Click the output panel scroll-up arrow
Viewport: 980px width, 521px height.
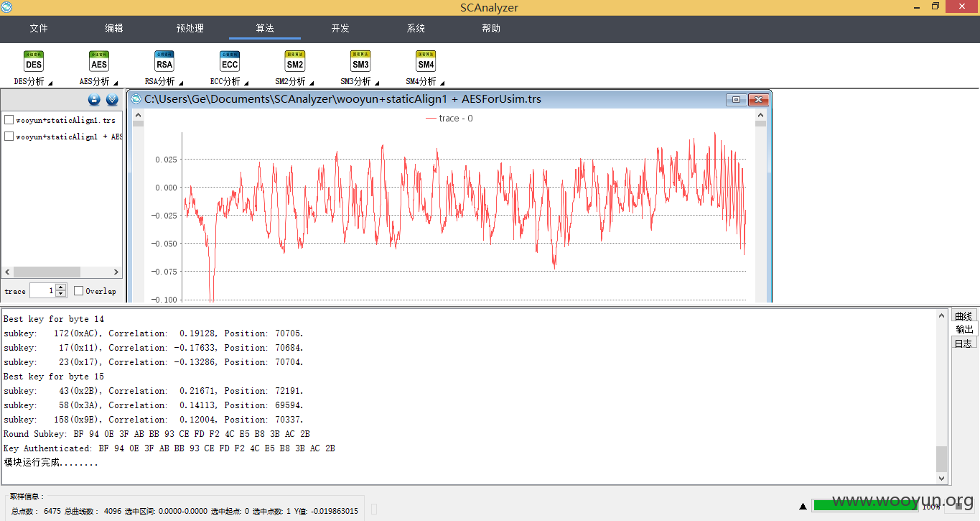point(942,315)
